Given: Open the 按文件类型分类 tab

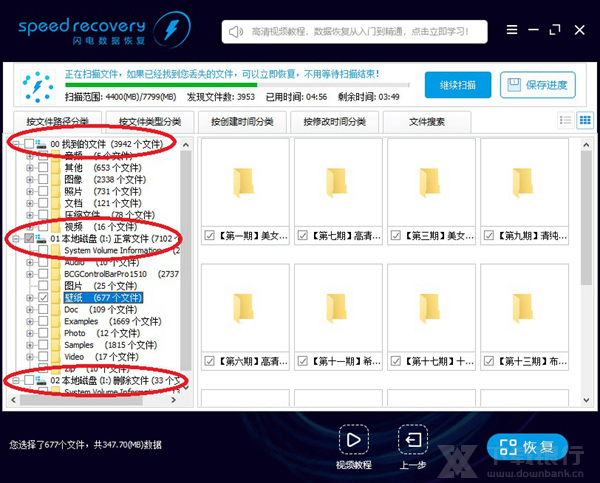Looking at the screenshot, I should tap(150, 122).
